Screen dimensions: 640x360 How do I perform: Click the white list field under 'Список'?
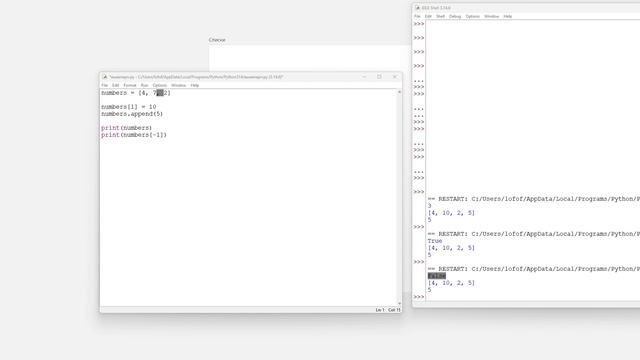[x=310, y=58]
